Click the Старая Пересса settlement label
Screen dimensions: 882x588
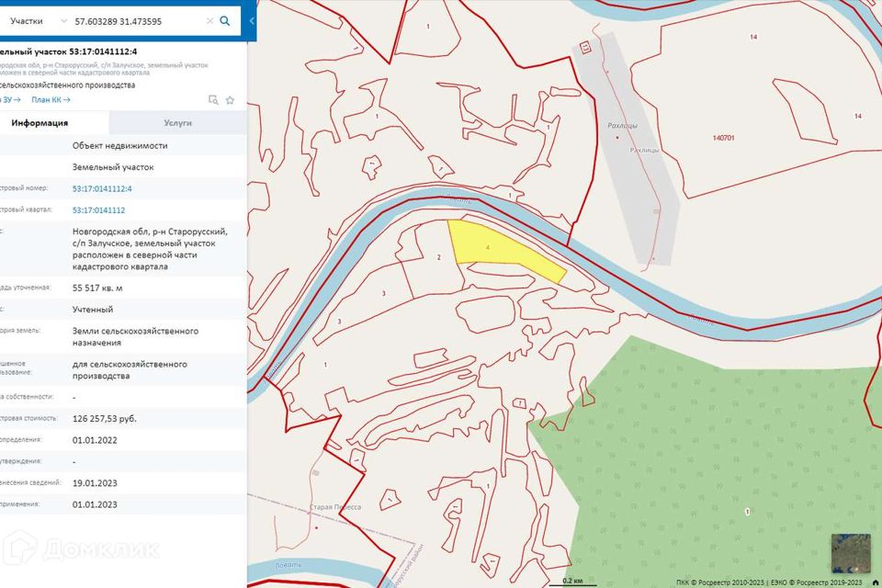point(335,507)
